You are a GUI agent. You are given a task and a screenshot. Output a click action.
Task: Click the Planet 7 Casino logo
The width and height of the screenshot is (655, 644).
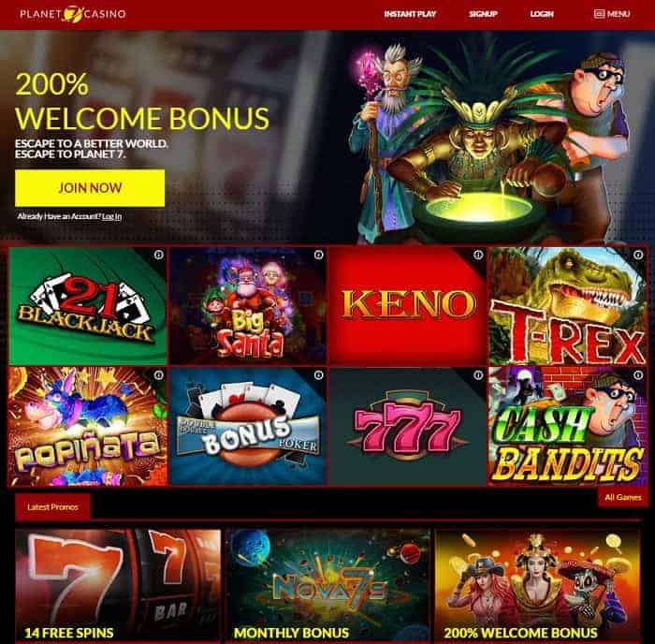click(x=73, y=14)
